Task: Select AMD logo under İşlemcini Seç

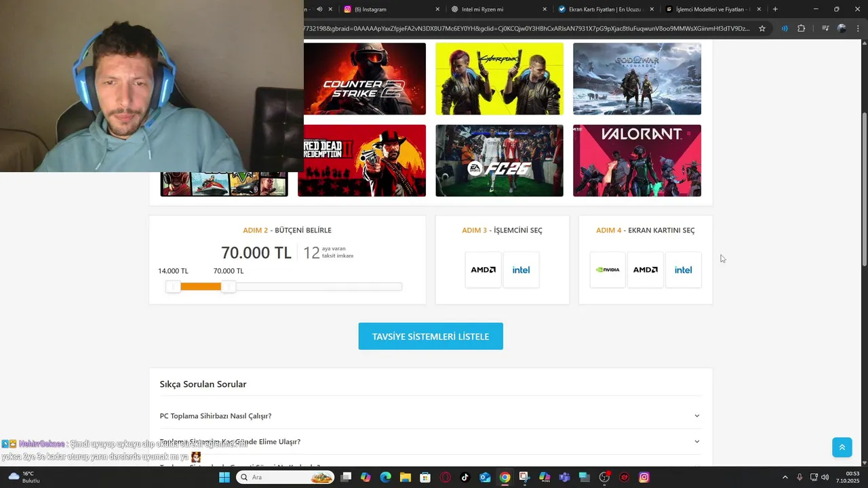Action: [x=484, y=270]
